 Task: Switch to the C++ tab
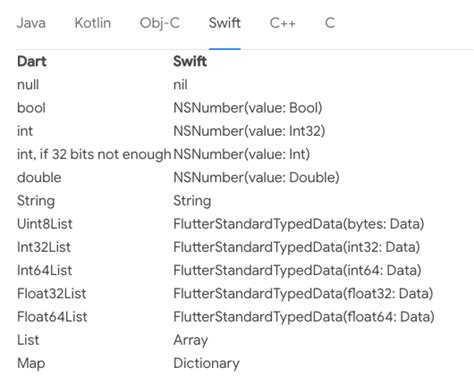tap(282, 23)
